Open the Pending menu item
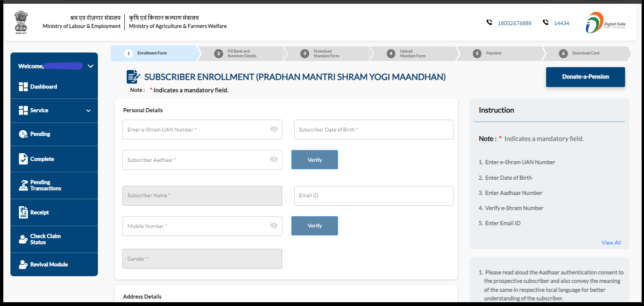Screen dimensions: 644x306 (54, 134)
